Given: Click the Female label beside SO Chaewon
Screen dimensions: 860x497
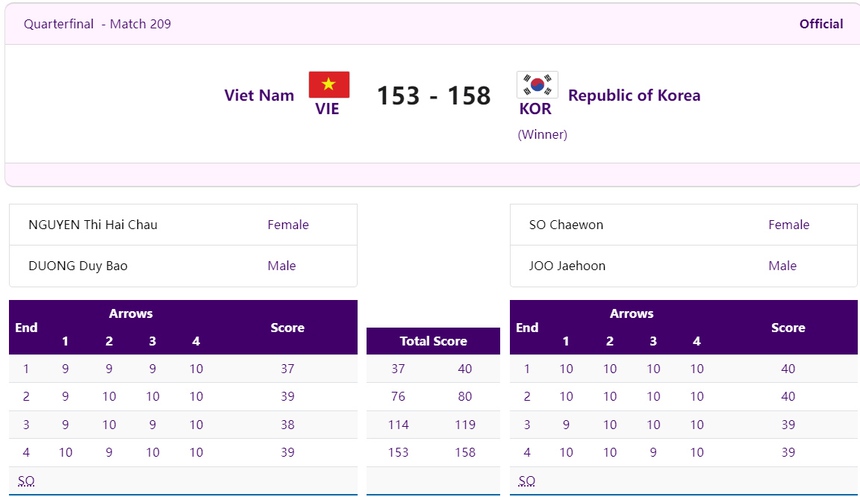Looking at the screenshot, I should pyautogui.click(x=789, y=224).
